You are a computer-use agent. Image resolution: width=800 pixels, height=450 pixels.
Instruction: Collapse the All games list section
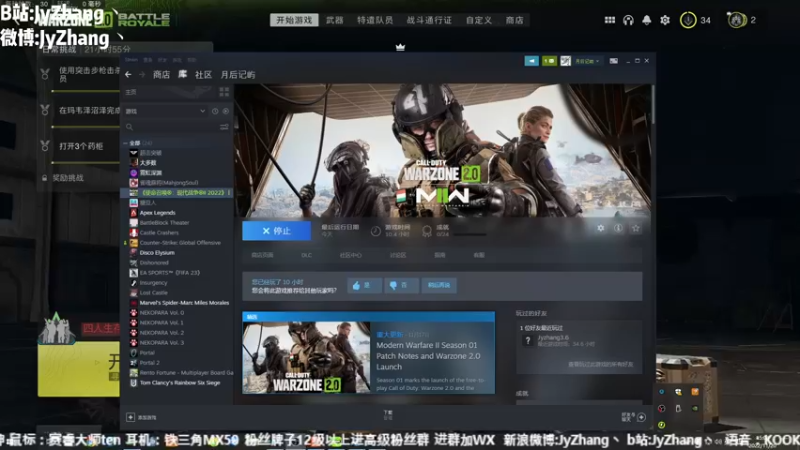126,143
